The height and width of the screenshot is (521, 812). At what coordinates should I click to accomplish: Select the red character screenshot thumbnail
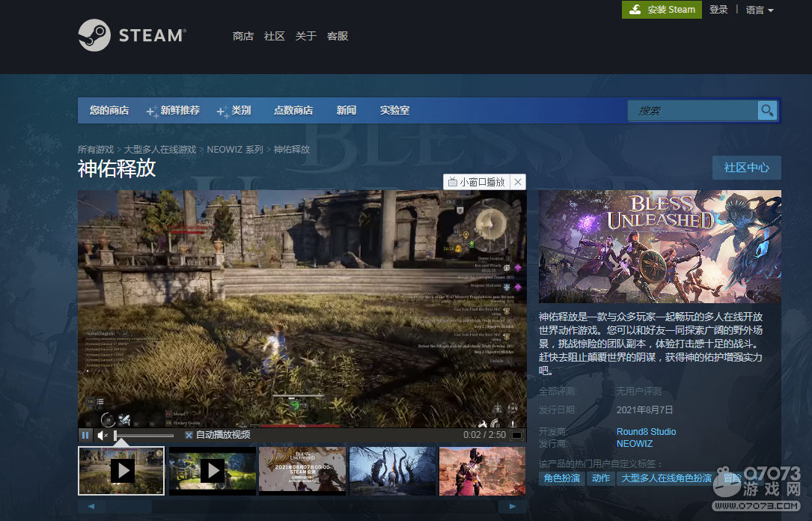click(482, 471)
